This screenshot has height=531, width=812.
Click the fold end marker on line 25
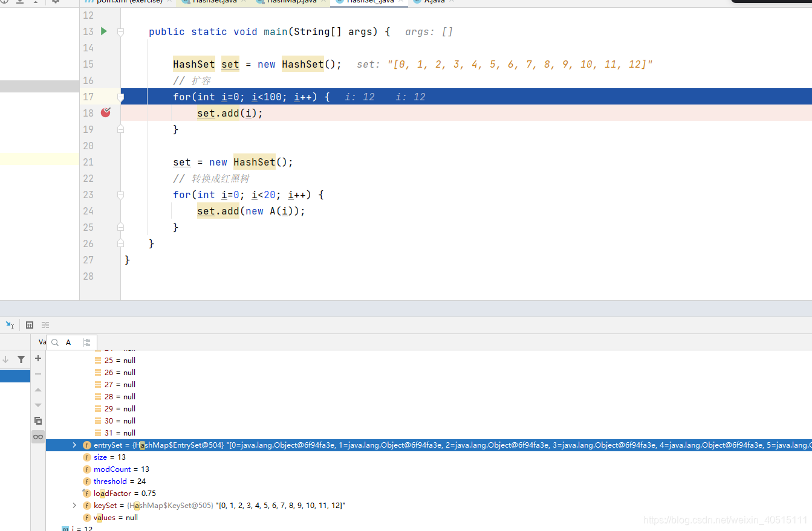click(x=120, y=227)
